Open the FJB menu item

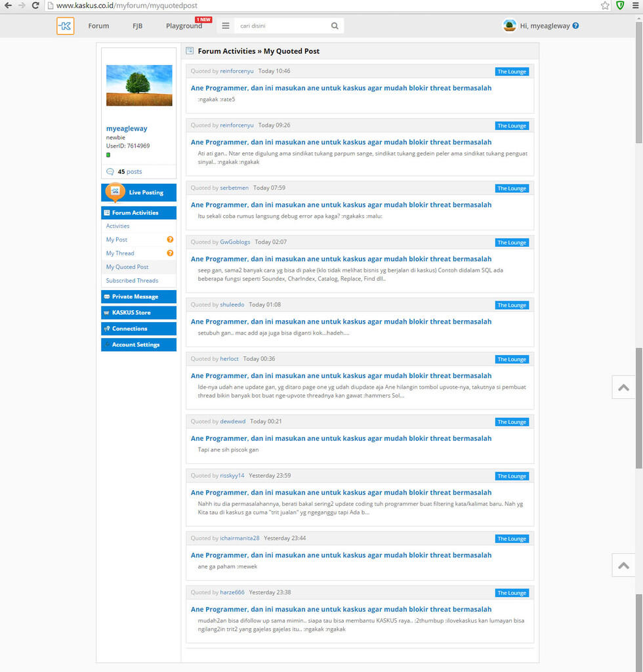point(138,26)
